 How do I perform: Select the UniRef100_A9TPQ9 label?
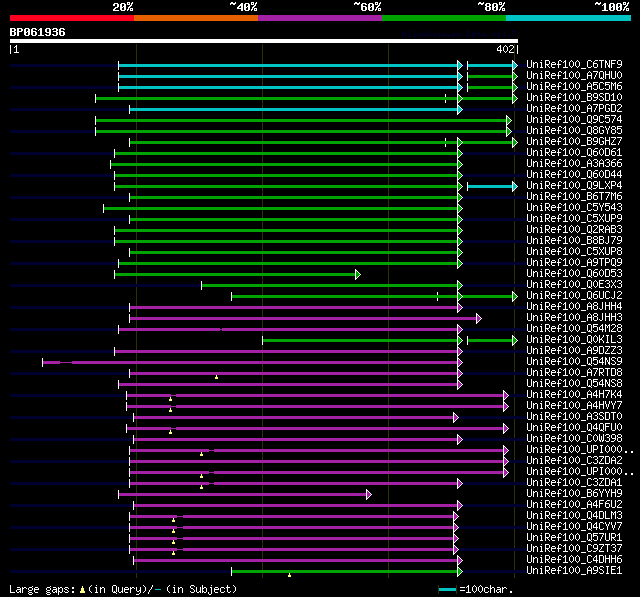574,263
